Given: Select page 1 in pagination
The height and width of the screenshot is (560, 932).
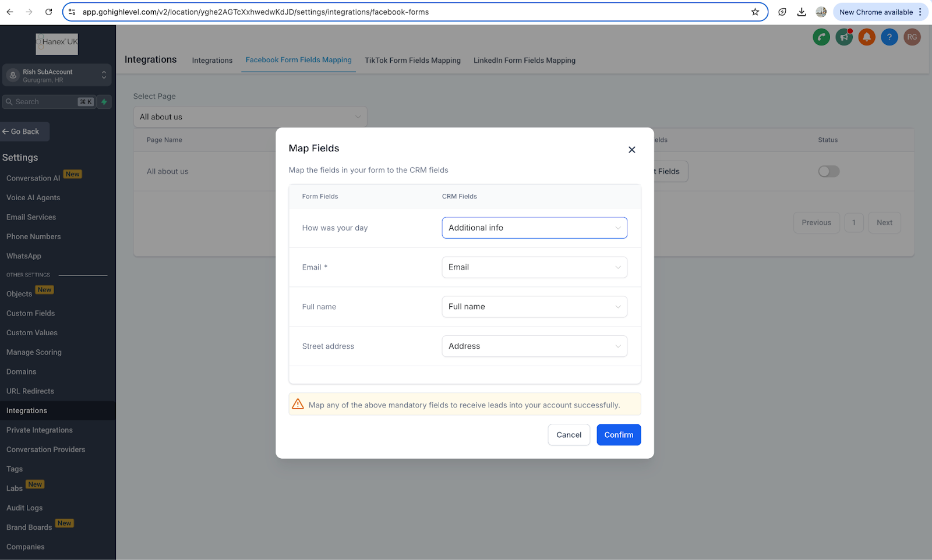Looking at the screenshot, I should pyautogui.click(x=854, y=222).
